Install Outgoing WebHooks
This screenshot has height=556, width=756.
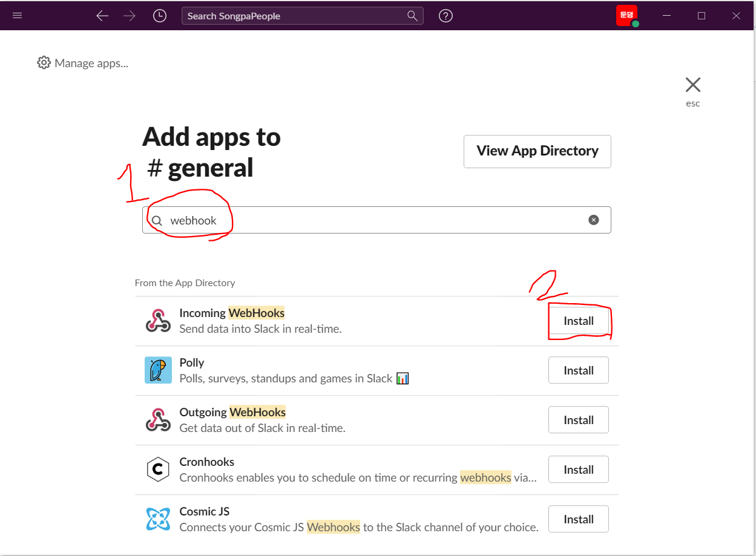point(579,420)
